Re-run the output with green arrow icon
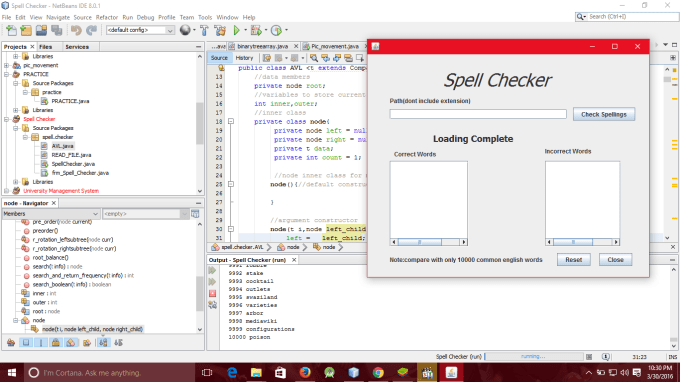The height and width of the screenshot is (382, 680). tap(212, 271)
